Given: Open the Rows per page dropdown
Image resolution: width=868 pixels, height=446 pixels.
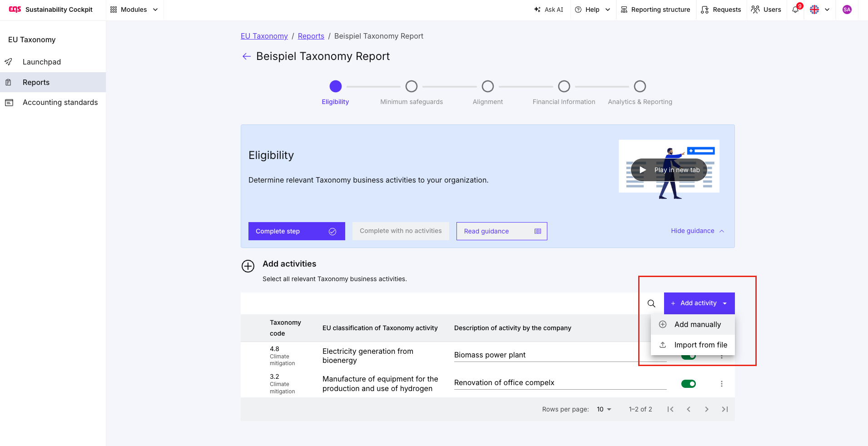Looking at the screenshot, I should 604,409.
